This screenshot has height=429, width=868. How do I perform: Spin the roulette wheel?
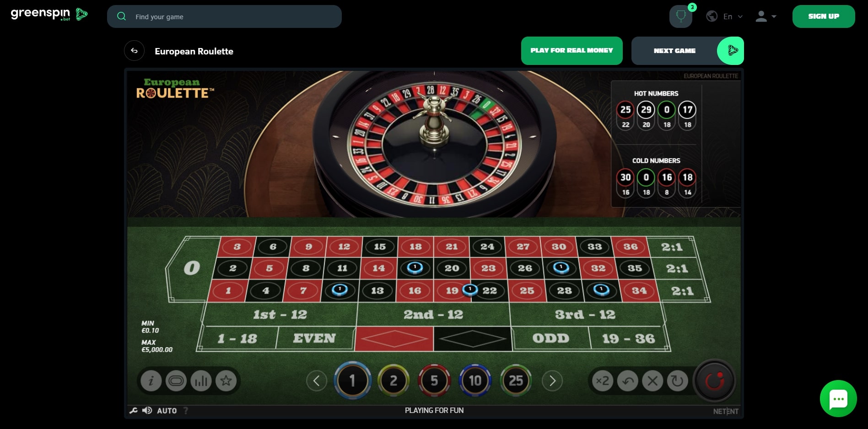[714, 381]
